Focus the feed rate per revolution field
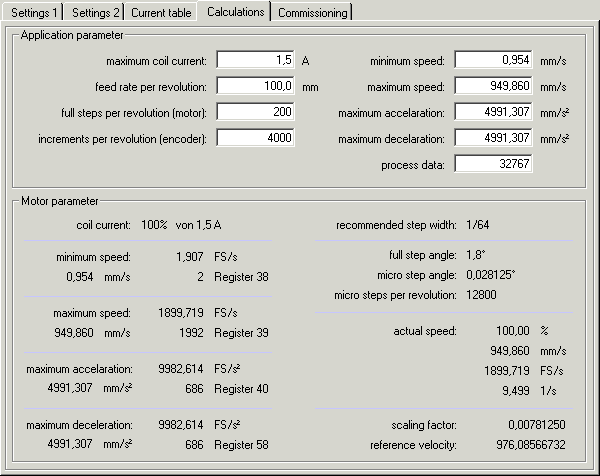 coord(255,86)
